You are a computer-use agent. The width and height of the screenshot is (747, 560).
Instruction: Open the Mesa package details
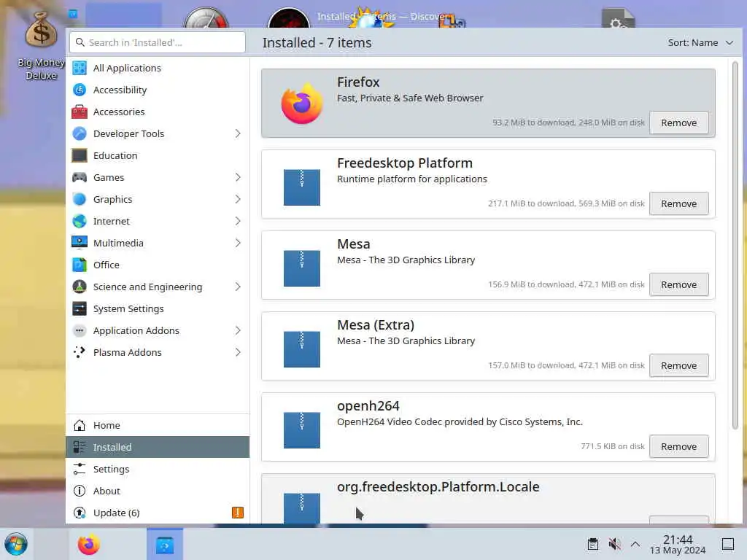(x=488, y=265)
